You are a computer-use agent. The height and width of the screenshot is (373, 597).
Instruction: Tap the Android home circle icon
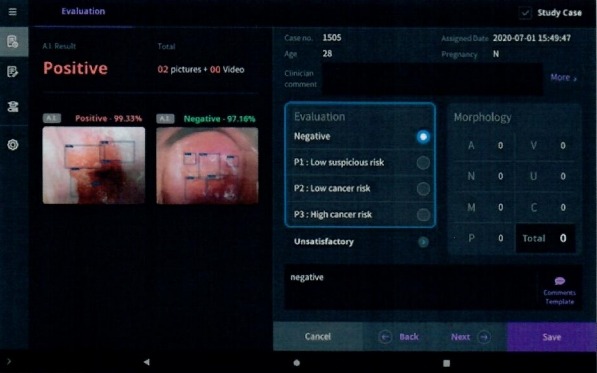[x=297, y=363]
